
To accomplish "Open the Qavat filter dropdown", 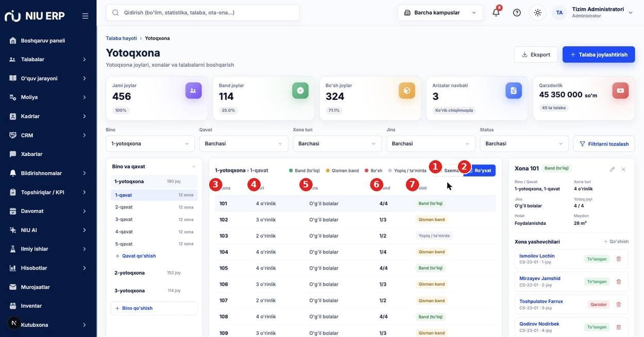I will pos(244,144).
